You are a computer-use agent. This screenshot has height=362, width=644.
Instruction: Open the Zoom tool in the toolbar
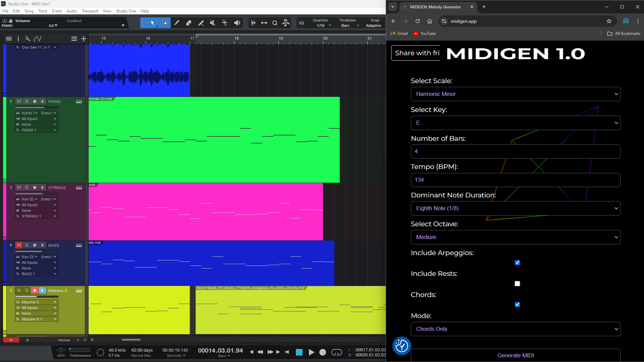[x=275, y=23]
